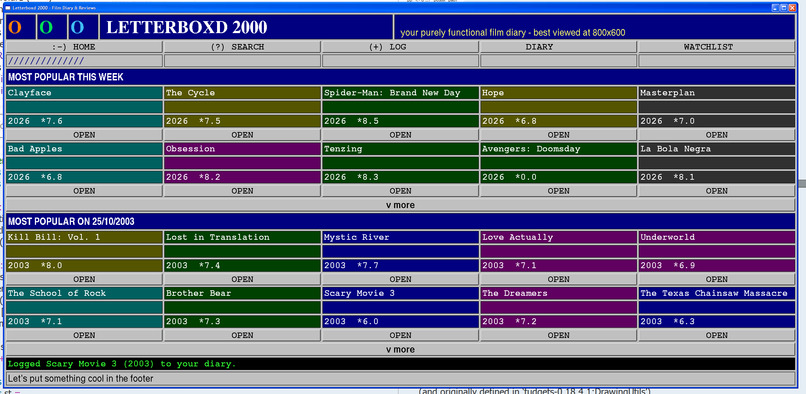The width and height of the screenshot is (806, 394).
Task: Click the green O logo icon
Action: (x=46, y=27)
